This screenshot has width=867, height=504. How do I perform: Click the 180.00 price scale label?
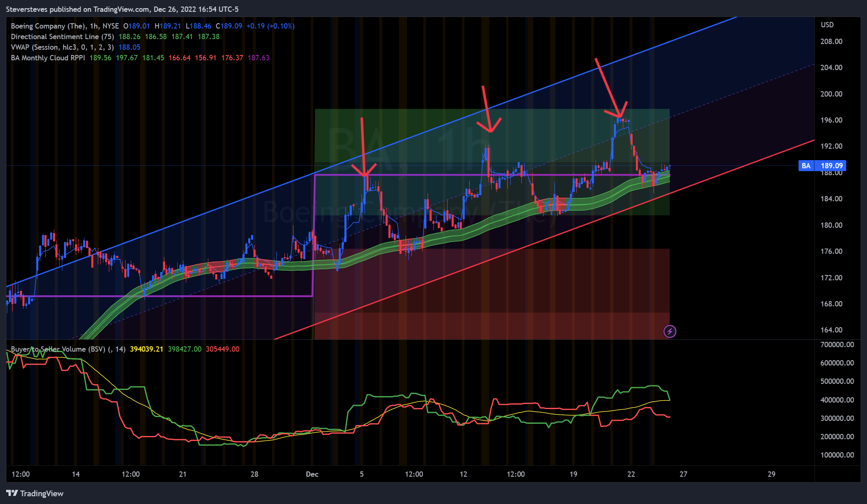[831, 225]
